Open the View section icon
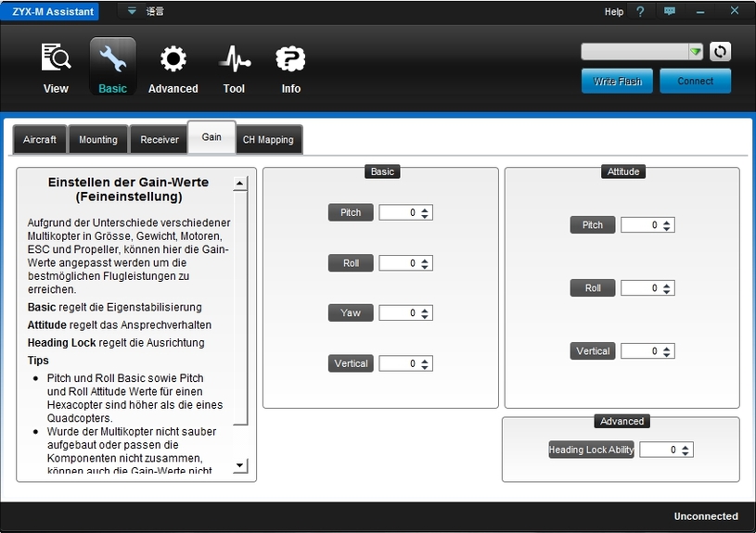 tap(56, 59)
